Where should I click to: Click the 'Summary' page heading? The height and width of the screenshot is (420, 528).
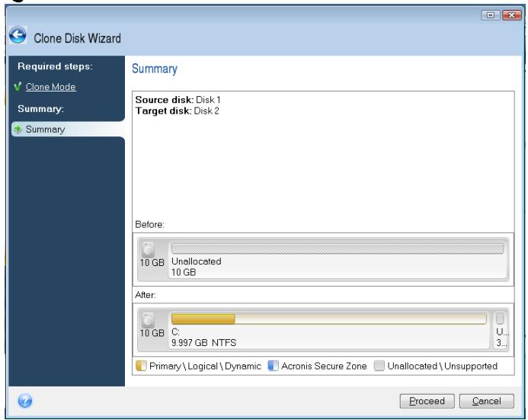pyautogui.click(x=155, y=69)
